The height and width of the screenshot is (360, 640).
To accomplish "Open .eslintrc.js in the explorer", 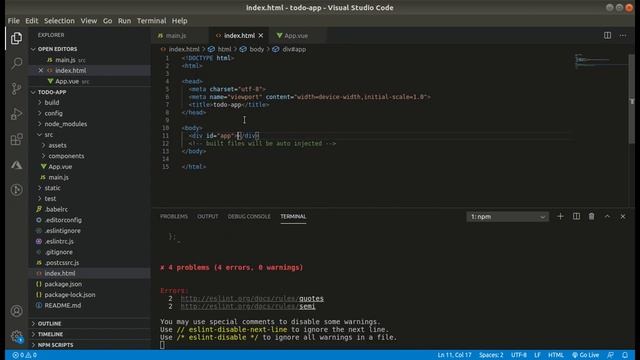I will 59,241.
